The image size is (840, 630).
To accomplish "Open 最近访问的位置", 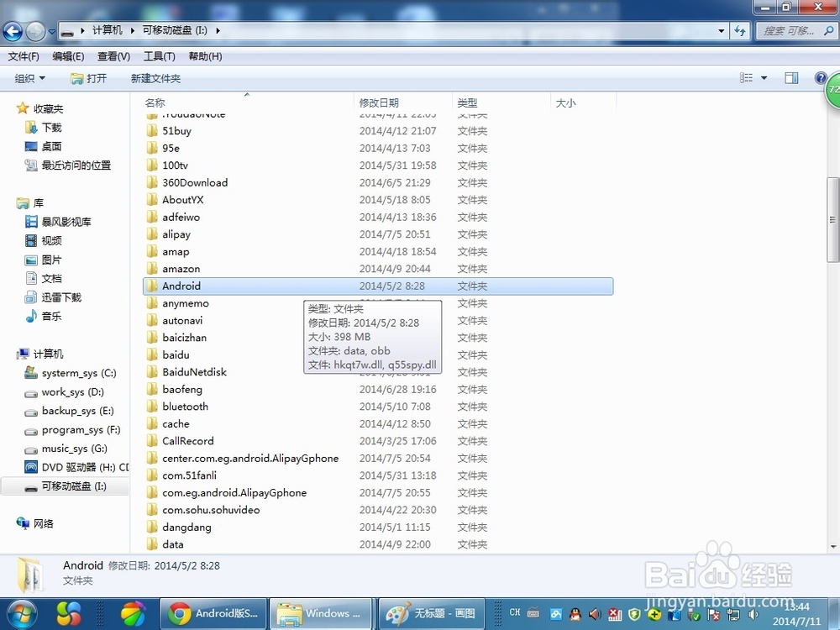I will (67, 165).
